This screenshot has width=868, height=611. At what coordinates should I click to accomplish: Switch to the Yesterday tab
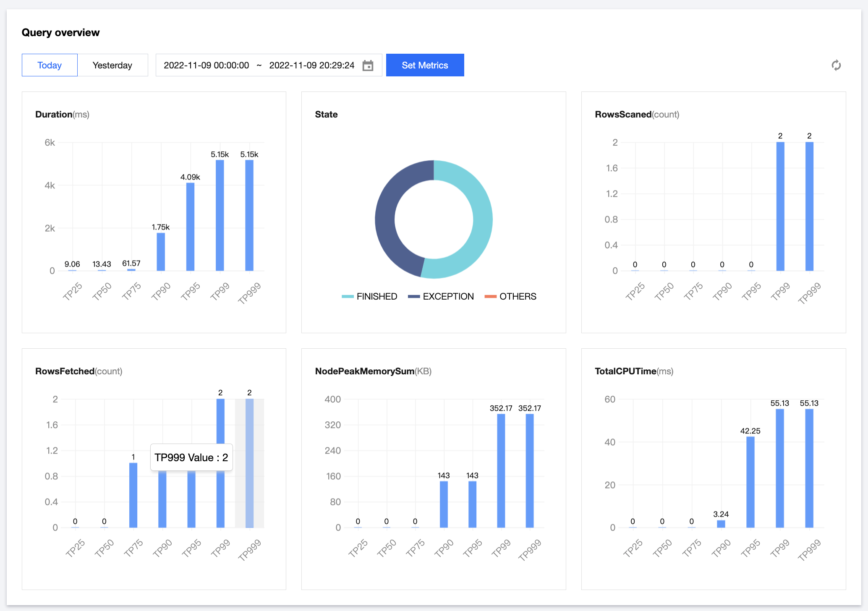coord(112,65)
